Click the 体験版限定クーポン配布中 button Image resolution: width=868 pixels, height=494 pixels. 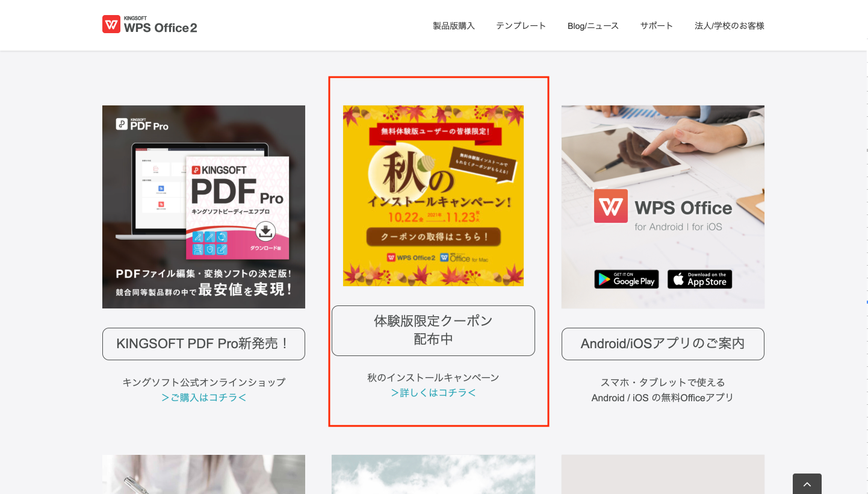tap(433, 331)
